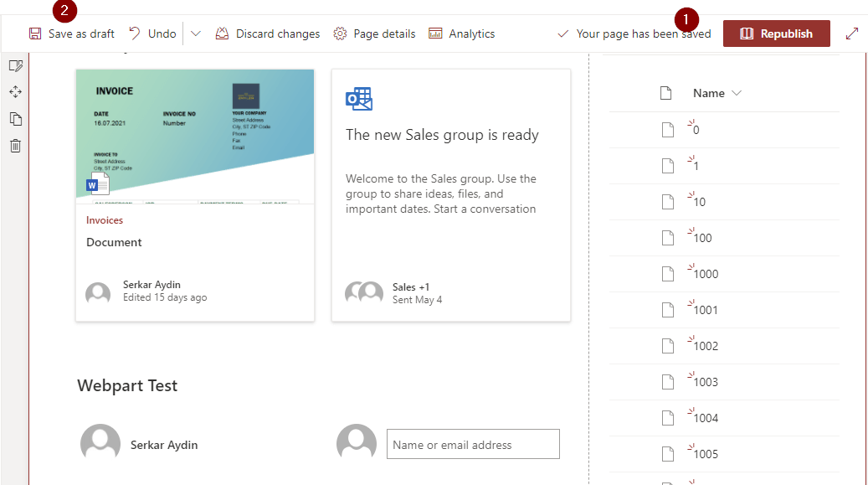Select the move web part icon
The width and height of the screenshot is (868, 485).
[x=15, y=92]
